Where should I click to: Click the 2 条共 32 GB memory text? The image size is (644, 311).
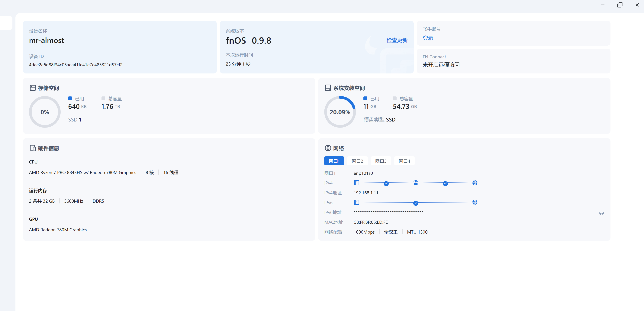click(x=42, y=201)
